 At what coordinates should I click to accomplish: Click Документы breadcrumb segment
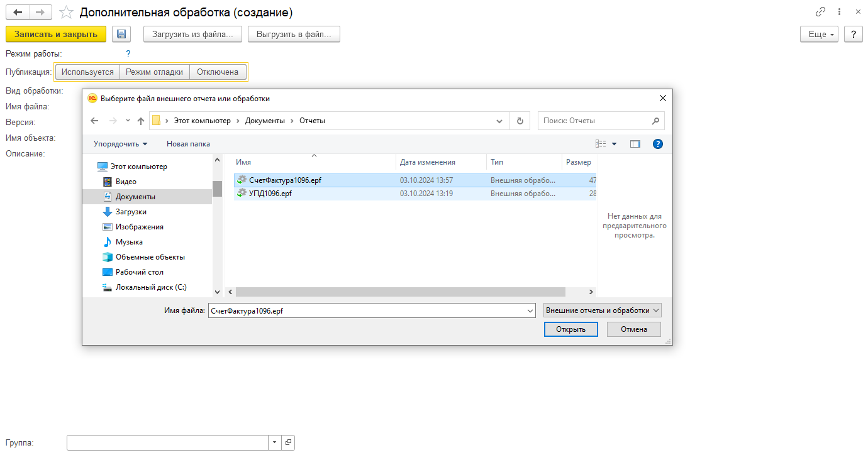coord(265,121)
